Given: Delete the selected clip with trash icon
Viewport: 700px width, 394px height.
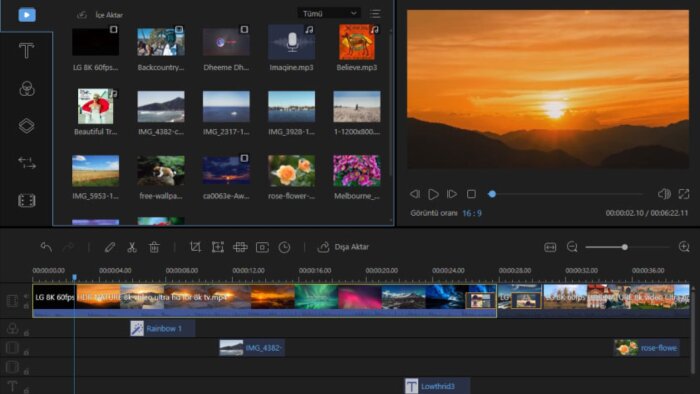Looking at the screenshot, I should click(x=154, y=247).
